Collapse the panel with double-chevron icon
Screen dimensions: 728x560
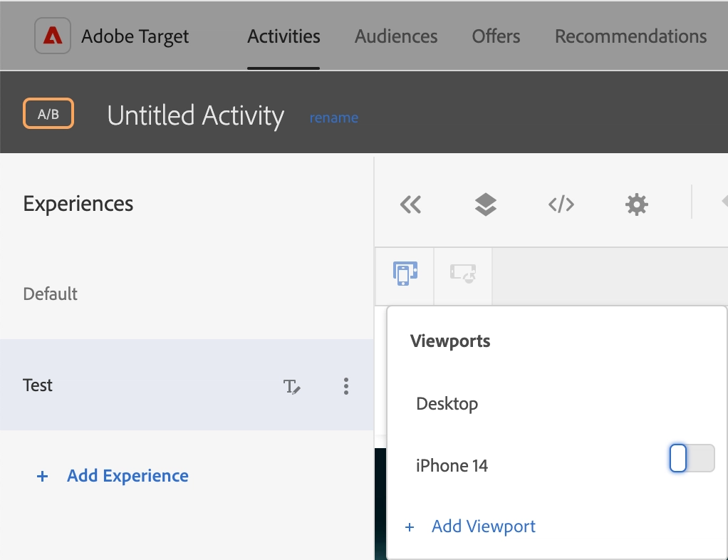(410, 204)
